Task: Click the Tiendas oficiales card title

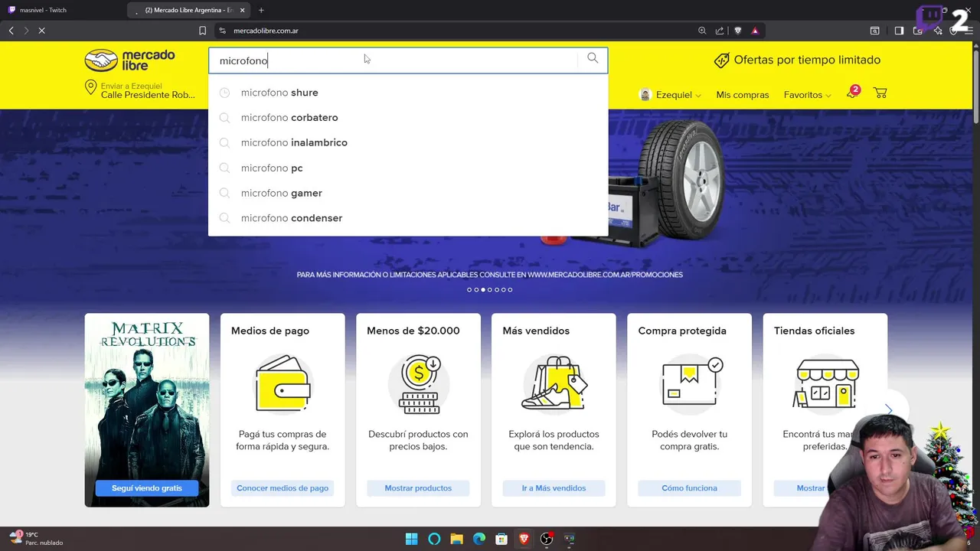Action: pyautogui.click(x=814, y=331)
